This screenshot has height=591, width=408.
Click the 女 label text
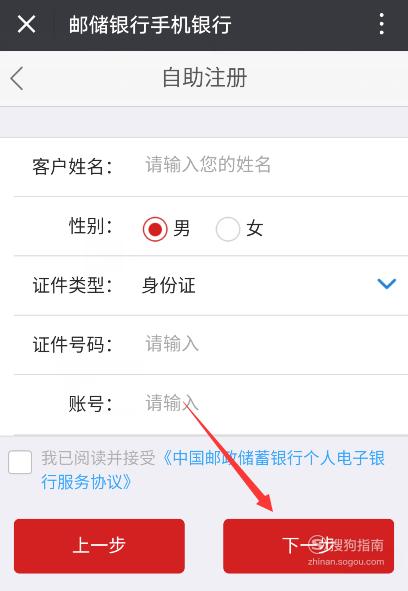(x=255, y=228)
